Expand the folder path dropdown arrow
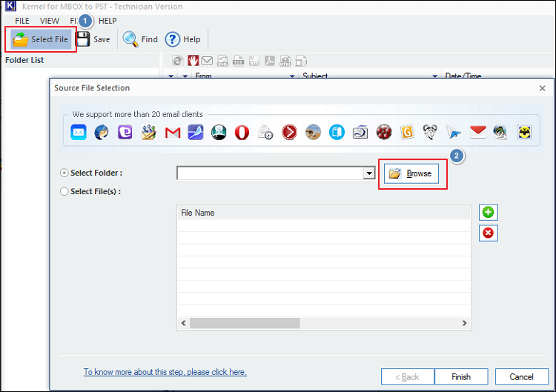This screenshot has height=392, width=556. (368, 173)
